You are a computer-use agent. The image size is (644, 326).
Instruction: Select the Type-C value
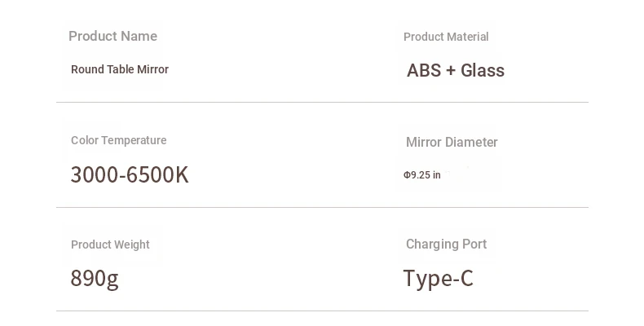pyautogui.click(x=439, y=279)
